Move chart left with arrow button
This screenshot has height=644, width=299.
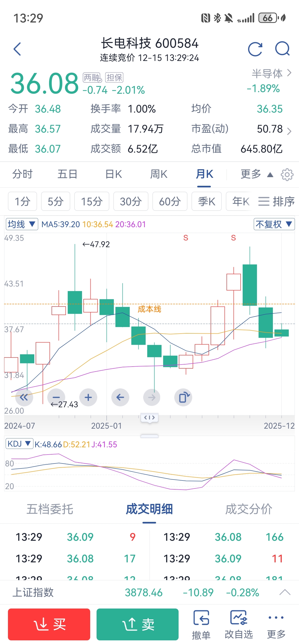[x=120, y=397]
